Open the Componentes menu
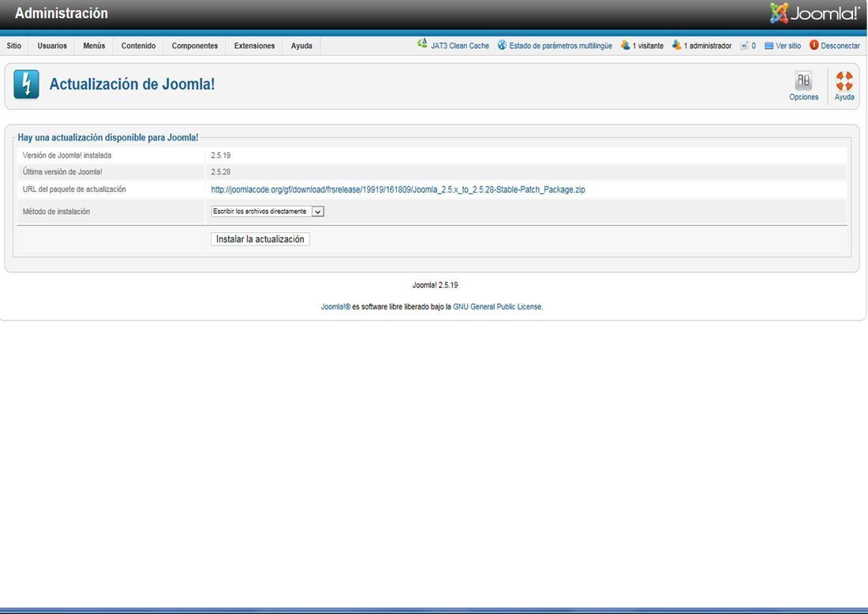This screenshot has width=868, height=614. [x=195, y=46]
